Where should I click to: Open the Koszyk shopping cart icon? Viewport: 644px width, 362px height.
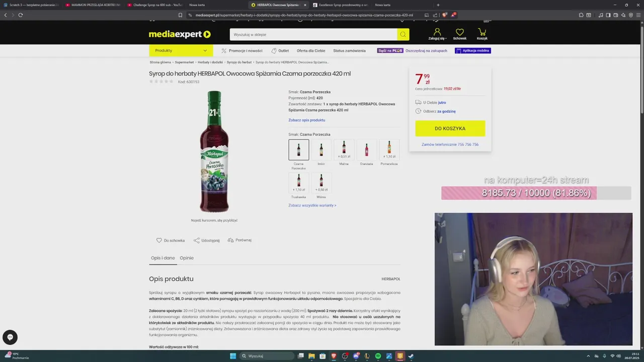[482, 32]
